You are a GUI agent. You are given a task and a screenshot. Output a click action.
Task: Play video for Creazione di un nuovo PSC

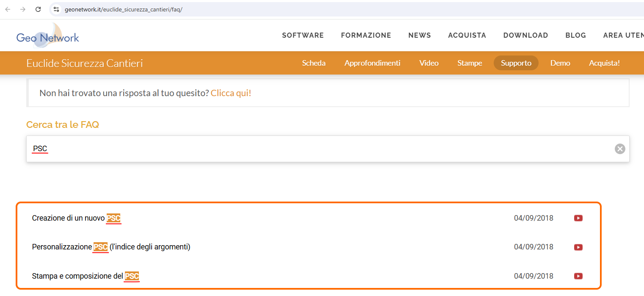point(578,218)
